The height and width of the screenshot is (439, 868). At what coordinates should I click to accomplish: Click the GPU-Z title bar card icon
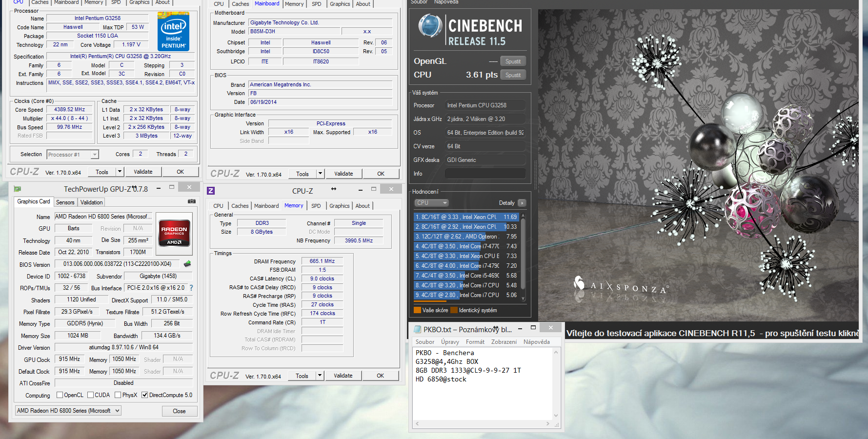[18, 189]
